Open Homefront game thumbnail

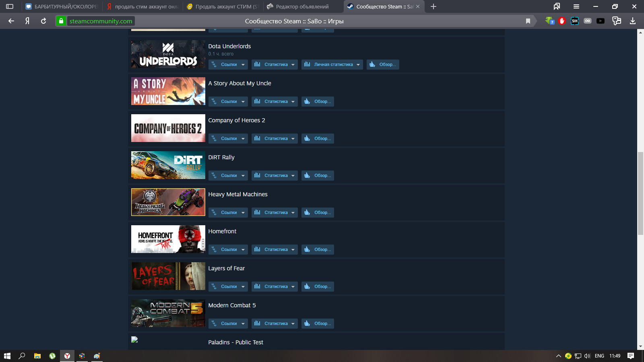[x=168, y=239]
